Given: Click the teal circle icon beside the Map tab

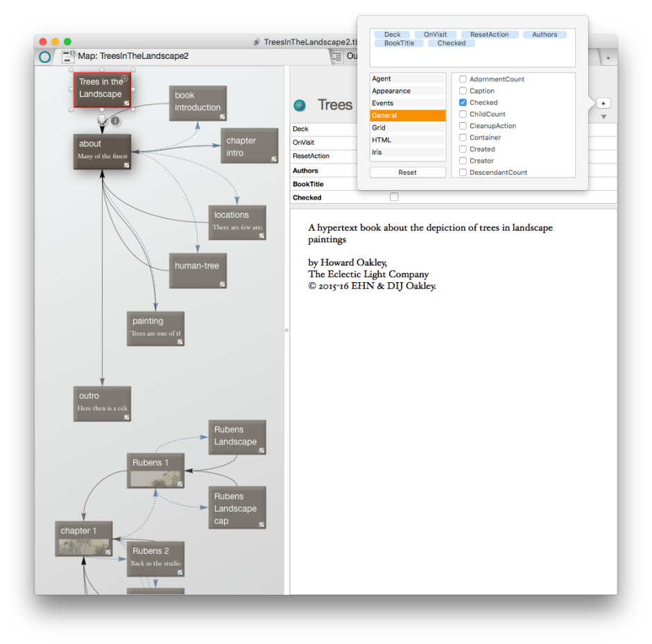Looking at the screenshot, I should 45,56.
